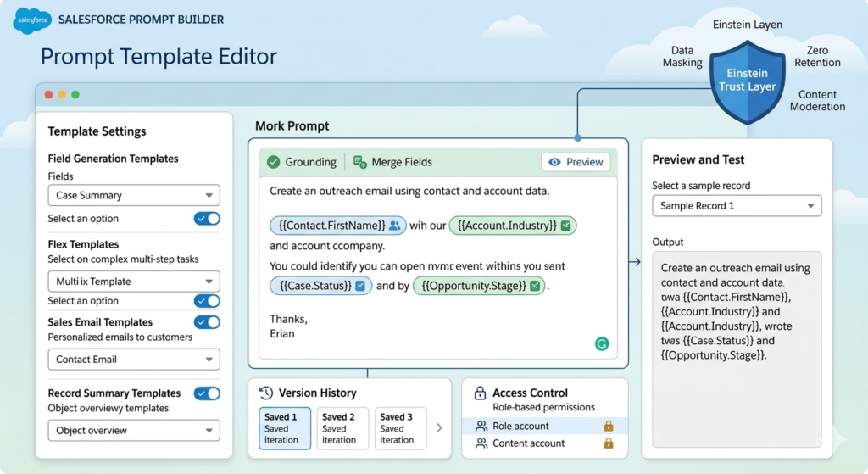Viewport: 868px width, 474px height.
Task: Click inside the Output text box
Action: point(737,349)
